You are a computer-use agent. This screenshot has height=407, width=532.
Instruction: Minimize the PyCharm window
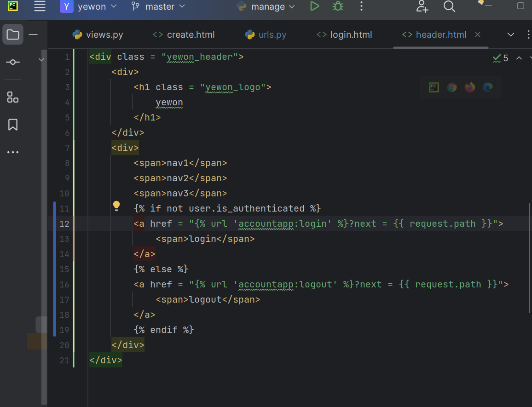(489, 6)
